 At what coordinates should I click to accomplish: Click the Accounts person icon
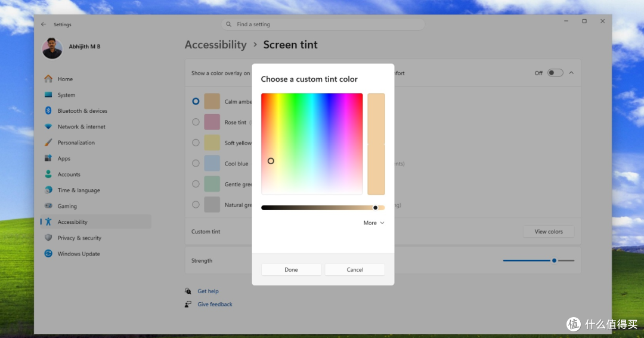coord(48,174)
